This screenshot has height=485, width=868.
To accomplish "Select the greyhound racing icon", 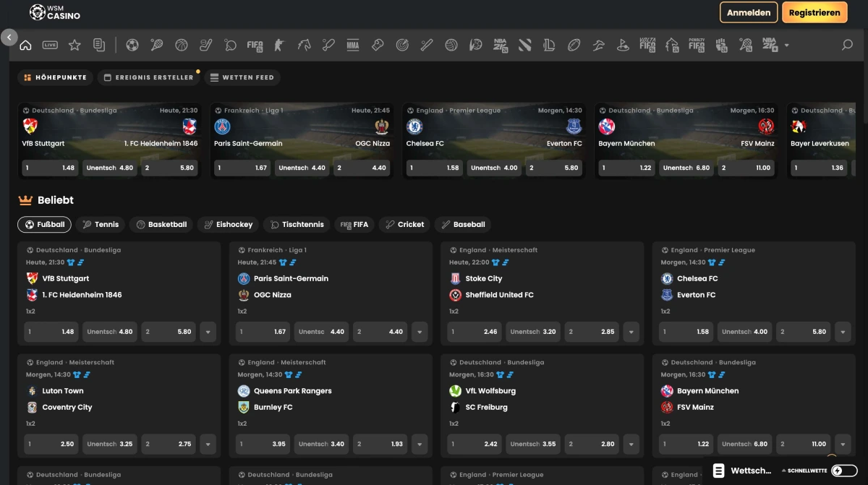I will [x=598, y=45].
